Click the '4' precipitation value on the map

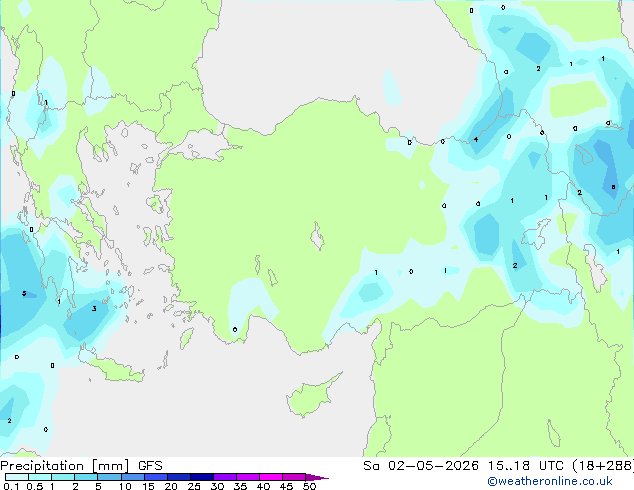476,139
